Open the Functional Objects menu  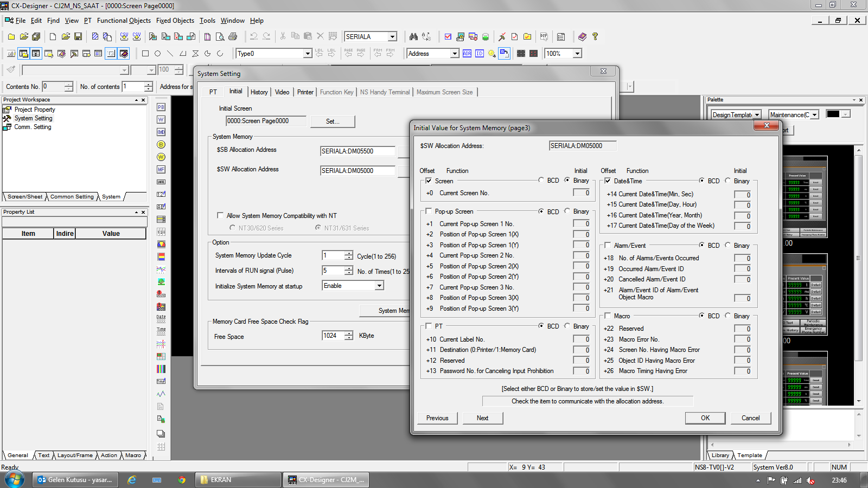124,21
